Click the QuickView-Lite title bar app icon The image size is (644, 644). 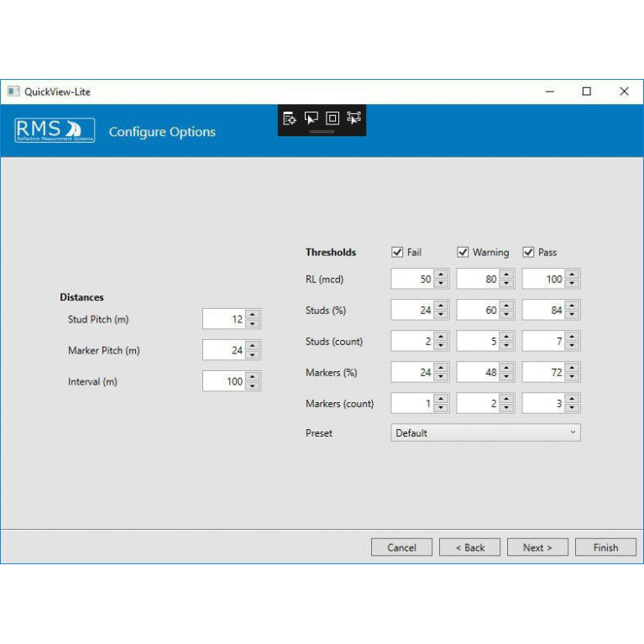point(13,92)
